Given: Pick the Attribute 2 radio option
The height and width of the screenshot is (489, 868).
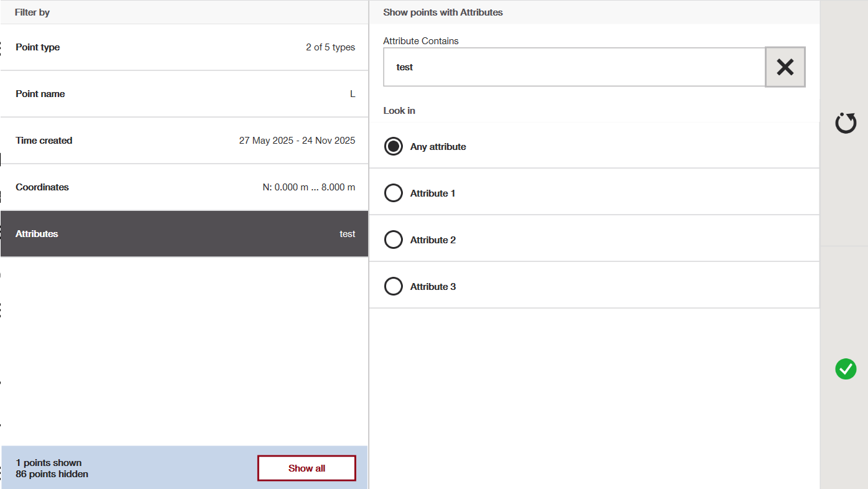Looking at the screenshot, I should click(394, 240).
